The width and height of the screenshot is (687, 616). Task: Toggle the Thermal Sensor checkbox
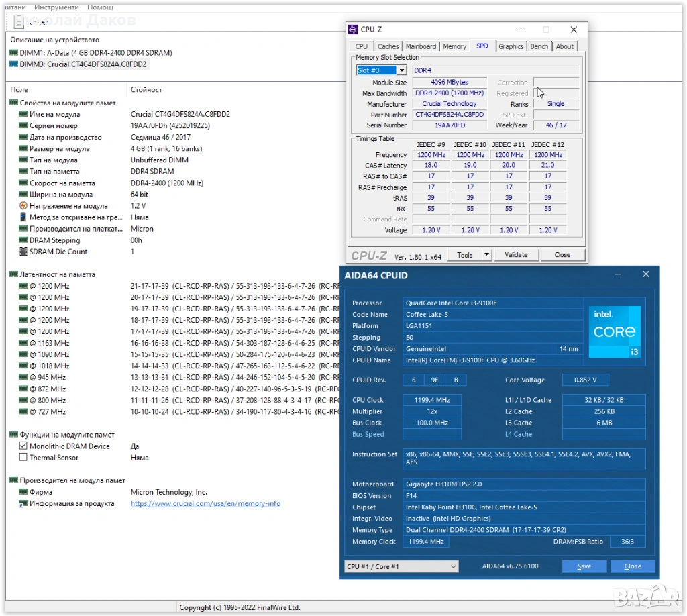point(23,458)
